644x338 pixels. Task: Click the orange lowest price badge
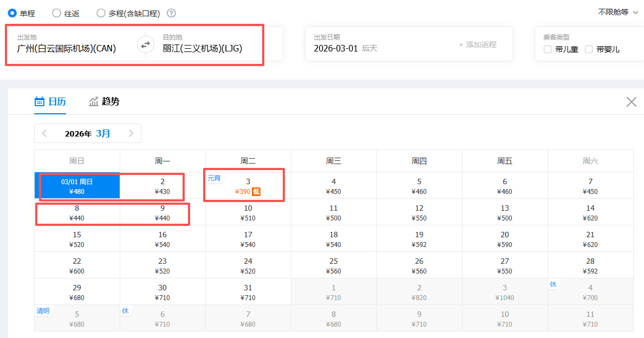click(256, 192)
